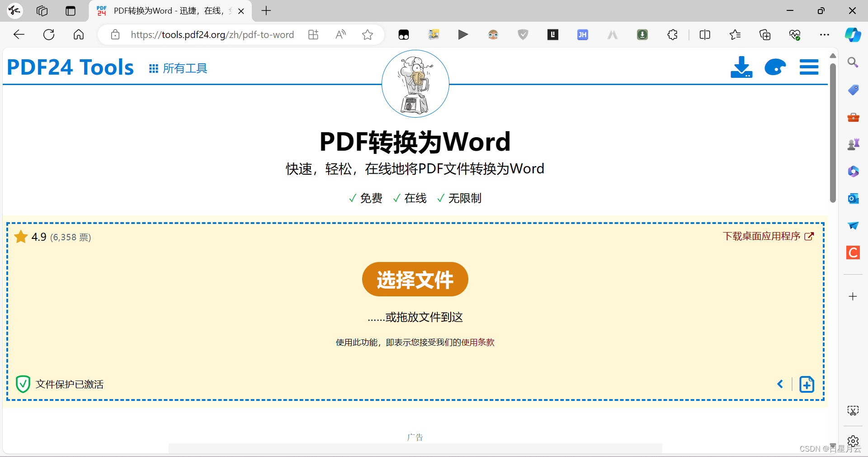The height and width of the screenshot is (457, 868).
Task: Click the '无限制' feature text
Action: click(x=465, y=198)
